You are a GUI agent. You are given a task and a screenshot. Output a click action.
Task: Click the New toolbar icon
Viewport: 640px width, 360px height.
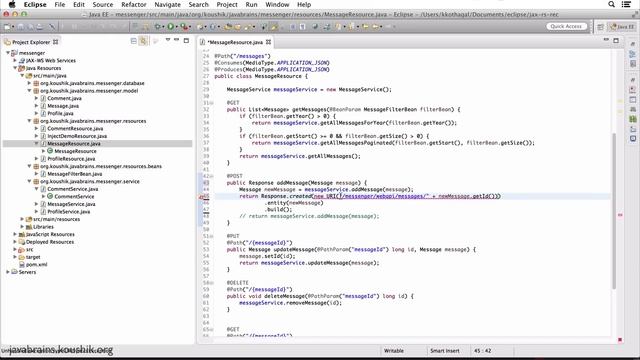click(x=7, y=27)
